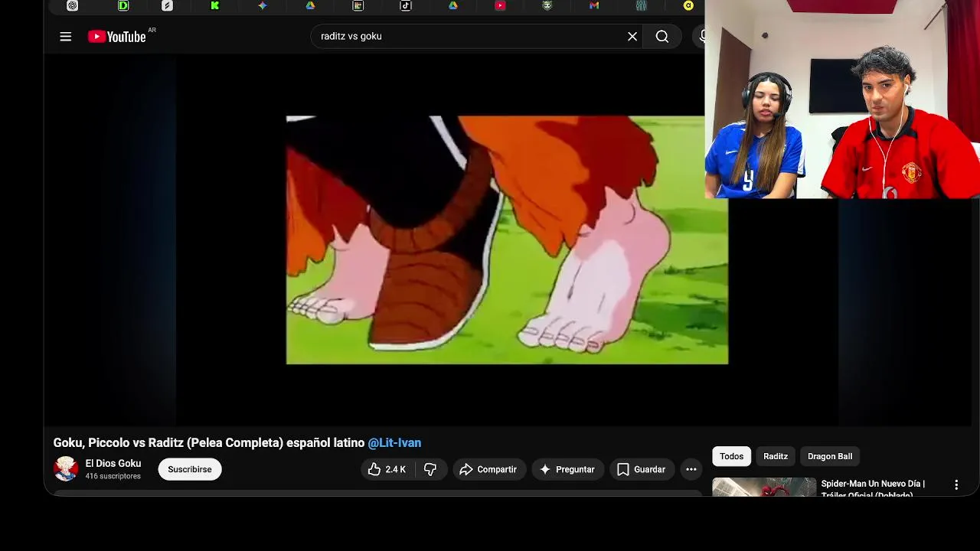This screenshot has width=980, height=551.
Task: Select the Dragon Ball filter chip
Action: click(830, 456)
